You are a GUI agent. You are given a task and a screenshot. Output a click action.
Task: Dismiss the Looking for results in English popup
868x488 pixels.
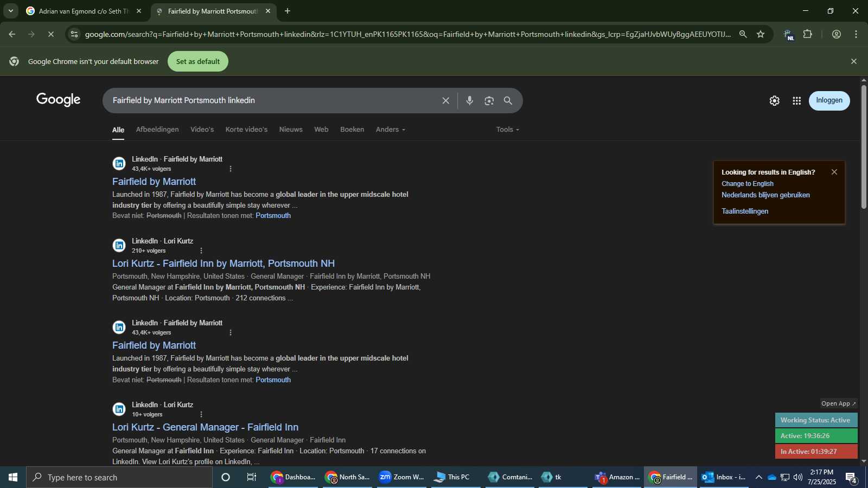pyautogui.click(x=834, y=172)
